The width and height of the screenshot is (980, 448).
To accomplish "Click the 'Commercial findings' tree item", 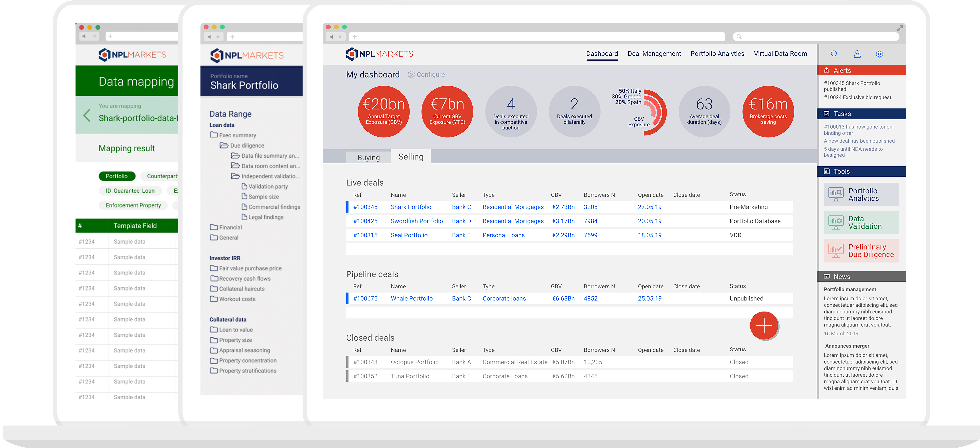I will pyautogui.click(x=274, y=207).
